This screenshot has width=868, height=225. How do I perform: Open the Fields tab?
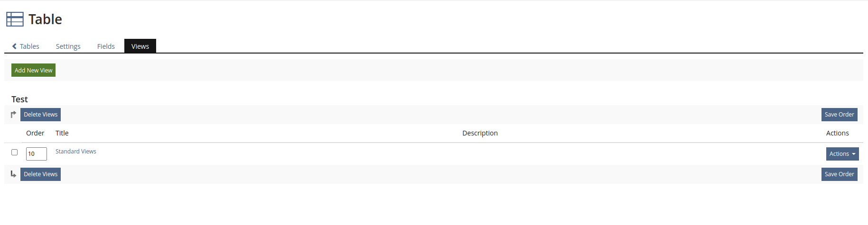(x=106, y=46)
